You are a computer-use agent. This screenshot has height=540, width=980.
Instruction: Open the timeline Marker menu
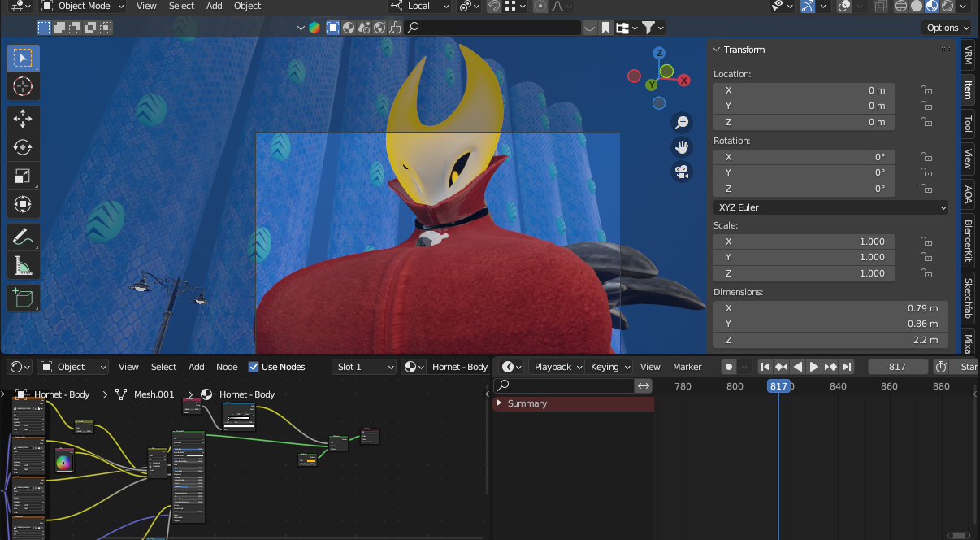coord(687,367)
